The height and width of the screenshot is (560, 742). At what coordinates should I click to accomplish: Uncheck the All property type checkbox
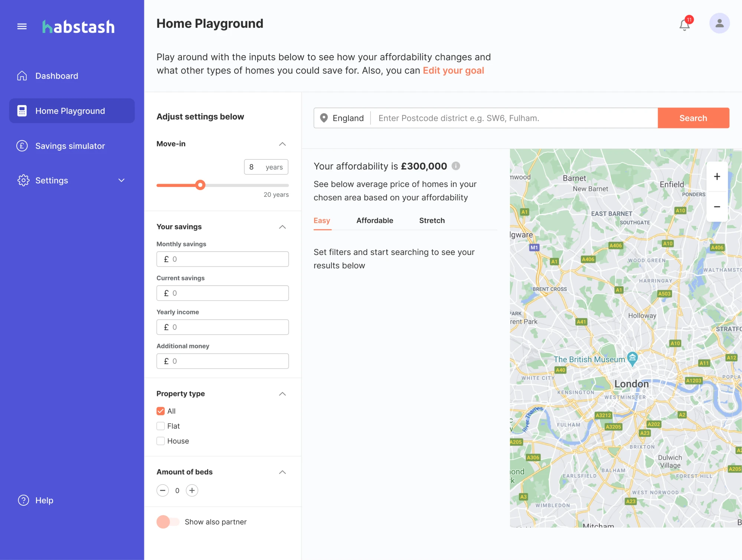click(160, 411)
